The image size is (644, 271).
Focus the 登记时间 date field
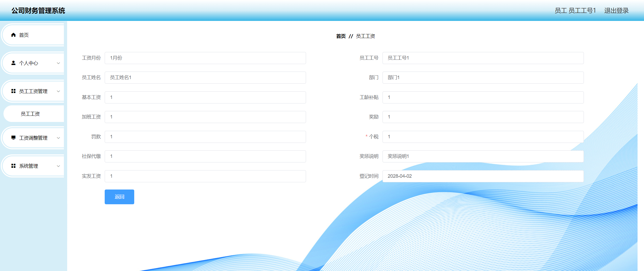click(483, 176)
